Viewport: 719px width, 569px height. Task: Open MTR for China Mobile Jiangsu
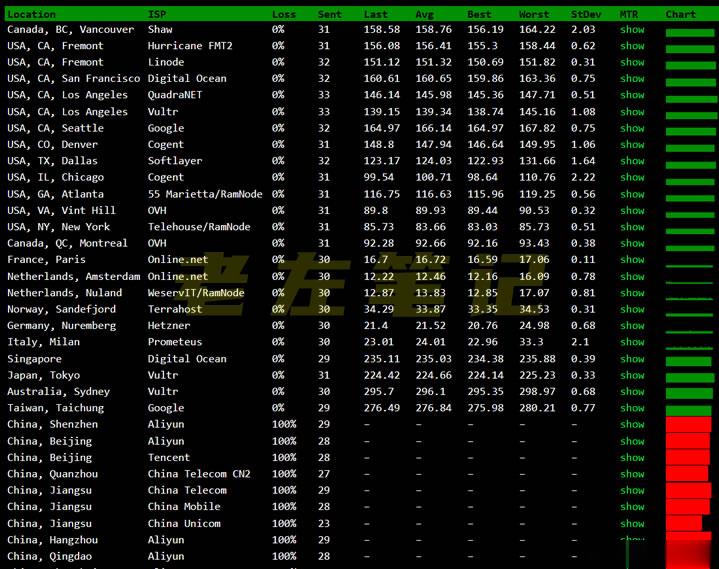632,507
